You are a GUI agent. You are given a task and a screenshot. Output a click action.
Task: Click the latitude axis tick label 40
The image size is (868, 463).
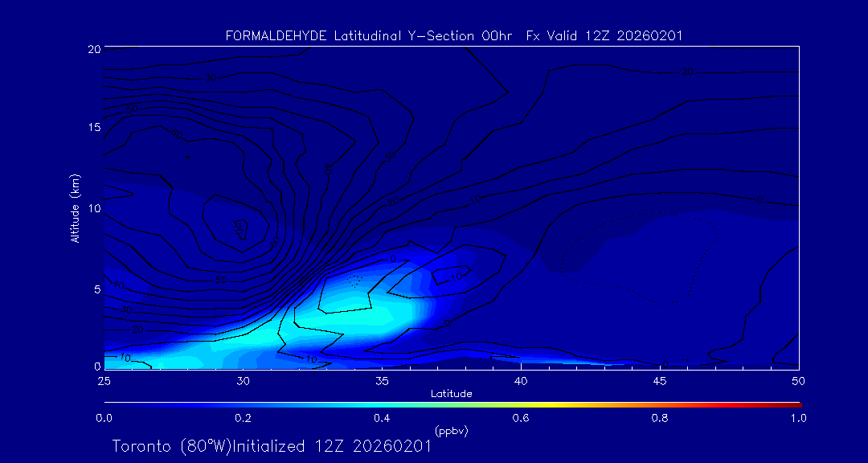520,381
